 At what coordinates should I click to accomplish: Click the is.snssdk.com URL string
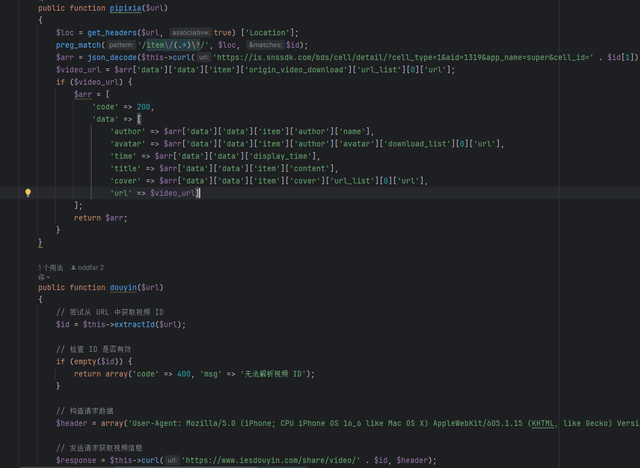pyautogui.click(x=403, y=58)
